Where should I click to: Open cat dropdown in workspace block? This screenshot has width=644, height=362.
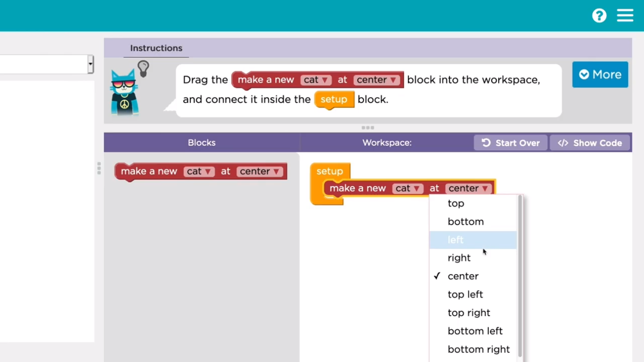point(408,189)
